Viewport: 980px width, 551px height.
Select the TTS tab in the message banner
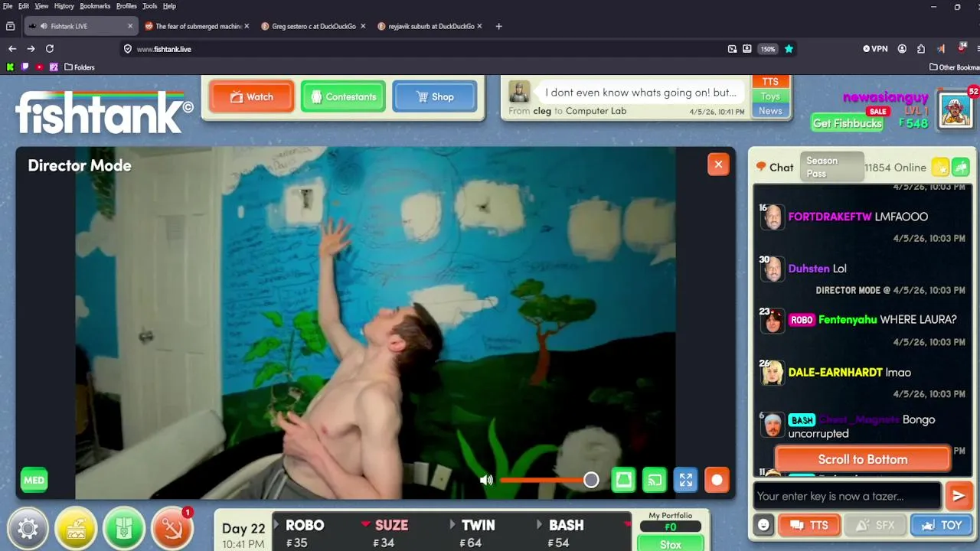coord(770,81)
